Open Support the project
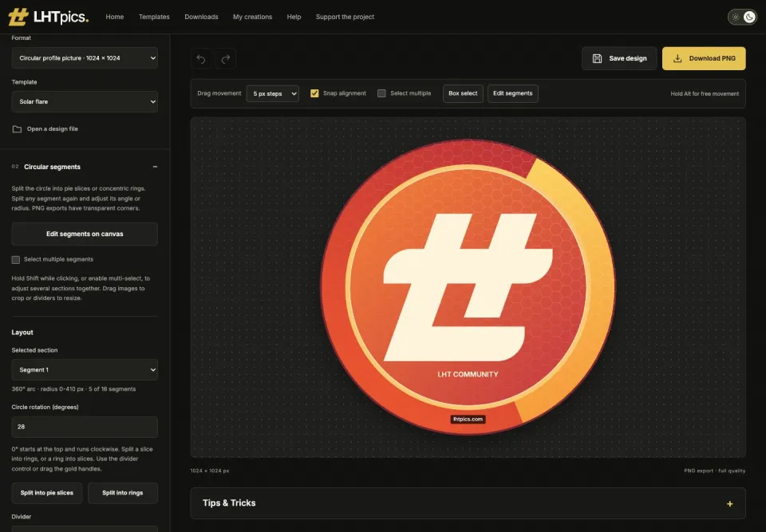Screen dimensions: 766x532 345,17
